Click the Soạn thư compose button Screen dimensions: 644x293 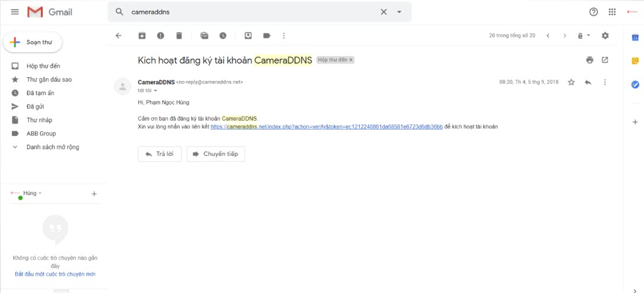pos(33,43)
